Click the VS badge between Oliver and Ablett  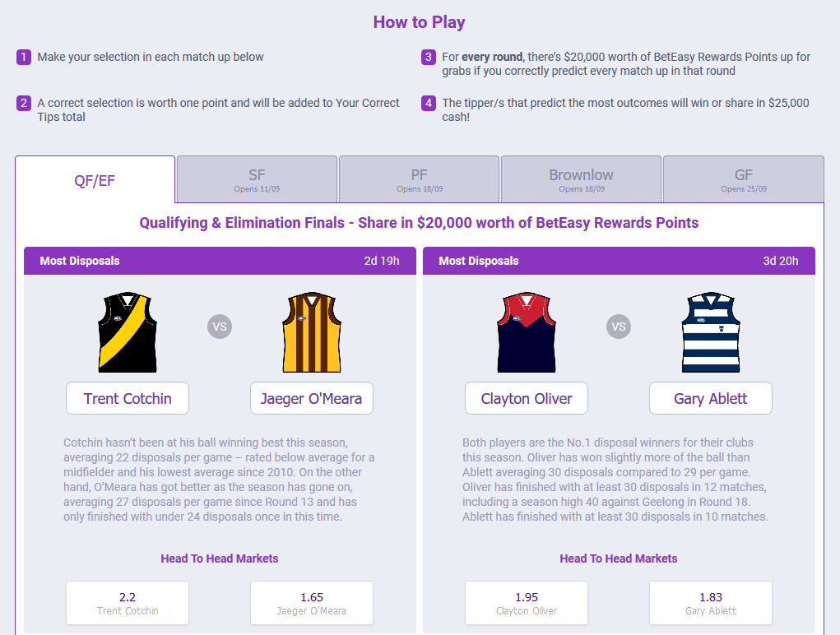click(x=619, y=327)
